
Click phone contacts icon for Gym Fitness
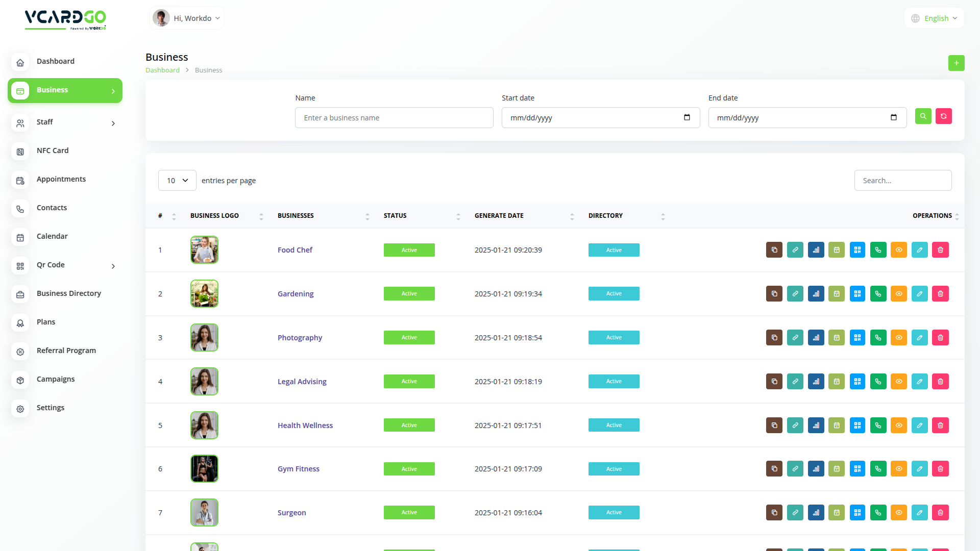[878, 469]
